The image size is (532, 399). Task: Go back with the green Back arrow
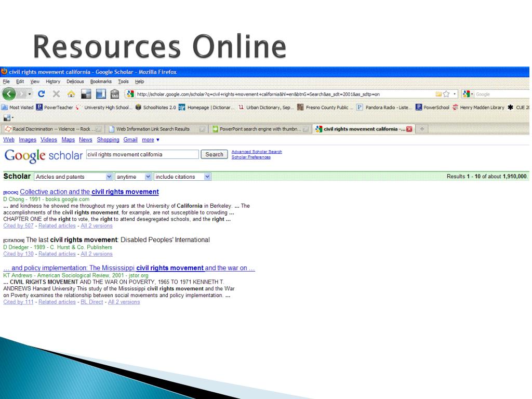tap(9, 94)
